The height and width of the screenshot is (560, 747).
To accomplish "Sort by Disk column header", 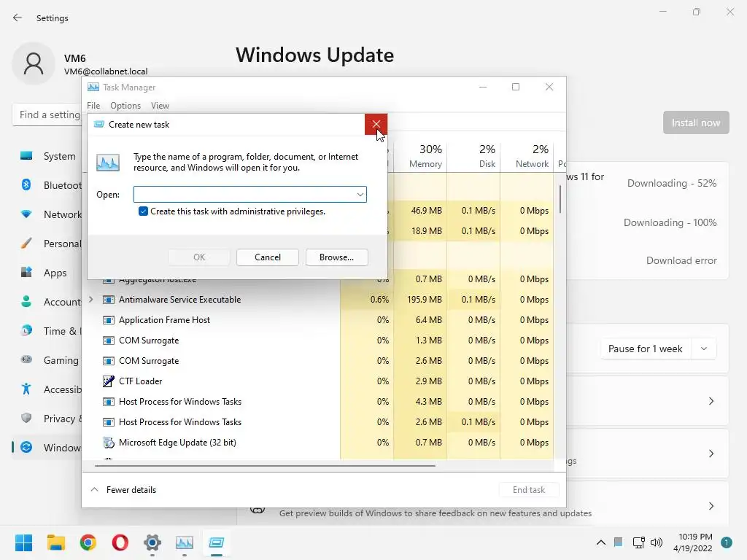I will click(474, 156).
